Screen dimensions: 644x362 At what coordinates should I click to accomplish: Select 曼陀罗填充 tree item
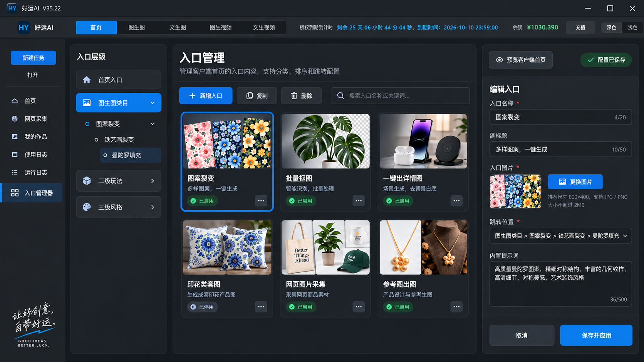point(131,155)
